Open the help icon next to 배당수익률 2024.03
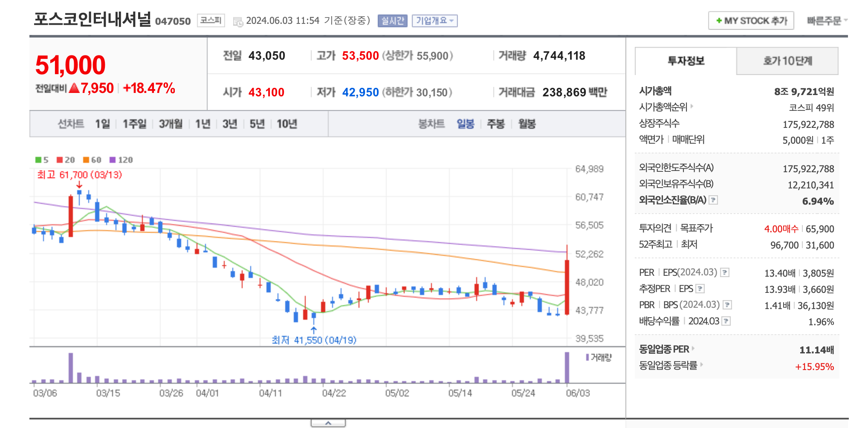The width and height of the screenshot is (868, 428). coord(726,321)
